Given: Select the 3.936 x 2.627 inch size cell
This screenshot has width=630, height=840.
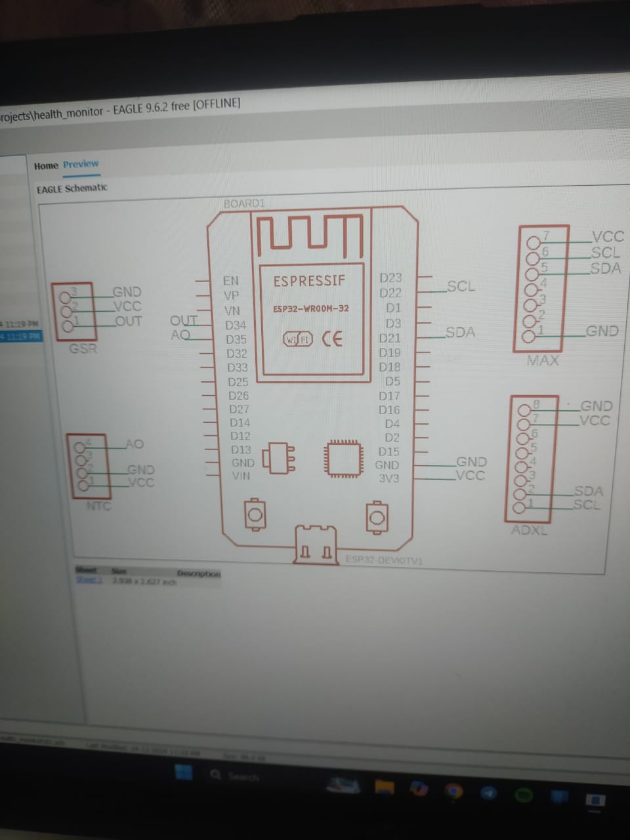Looking at the screenshot, I should (144, 581).
